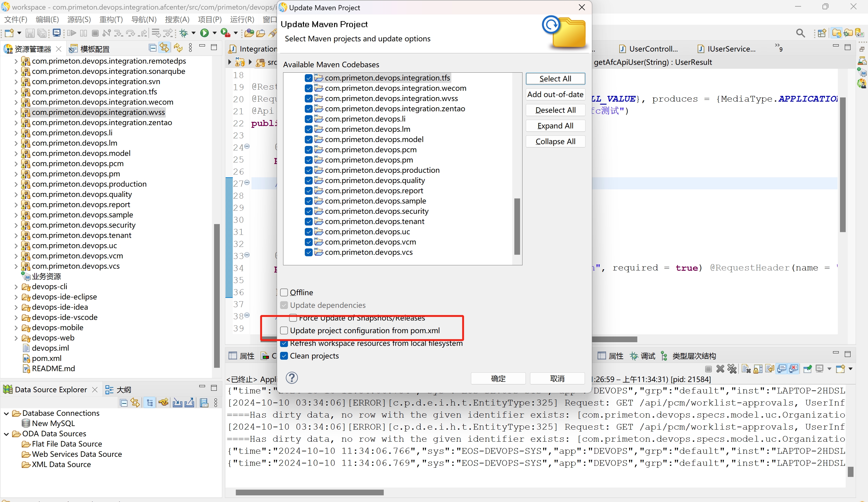Image resolution: width=868 pixels, height=502 pixels.
Task: Click the Pin Console icon
Action: coord(807,369)
